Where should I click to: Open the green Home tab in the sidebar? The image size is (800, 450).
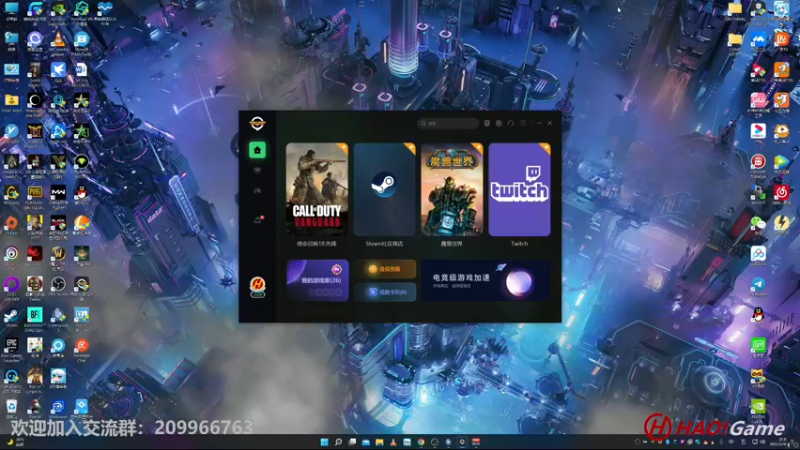pos(257,150)
